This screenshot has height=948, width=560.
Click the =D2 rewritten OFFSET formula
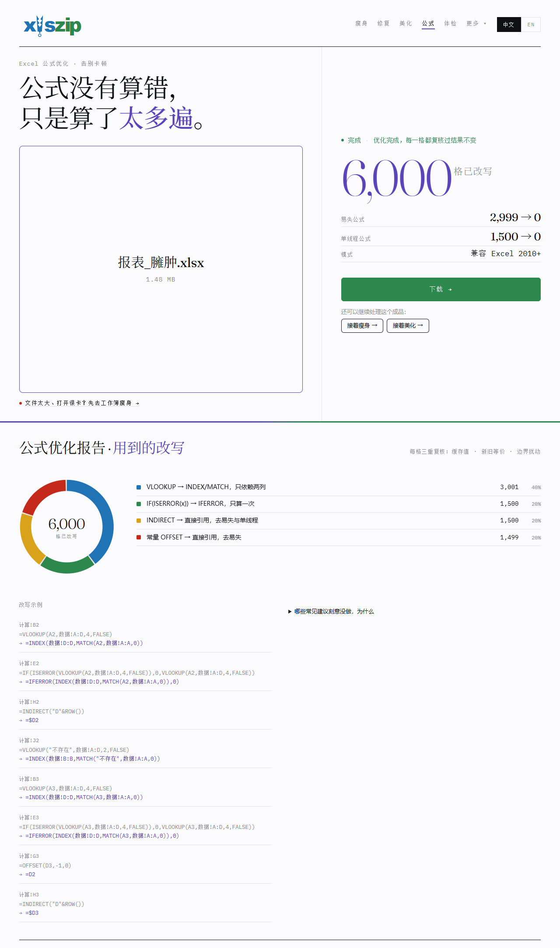click(30, 874)
